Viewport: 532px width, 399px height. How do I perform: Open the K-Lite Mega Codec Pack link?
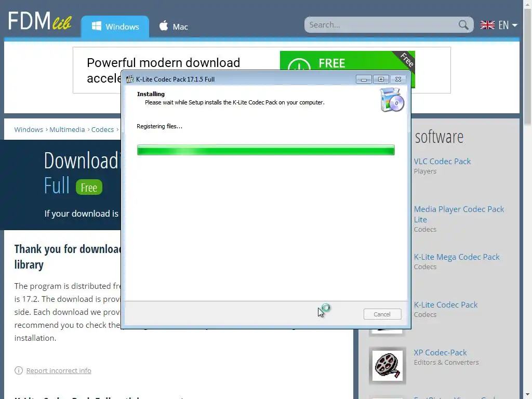[x=456, y=257]
